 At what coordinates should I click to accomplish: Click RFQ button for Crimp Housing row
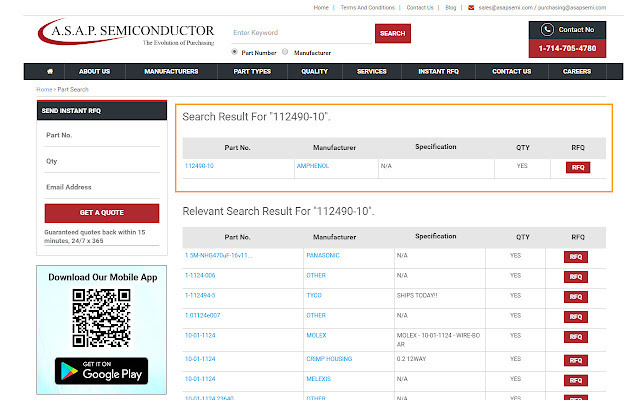576,360
